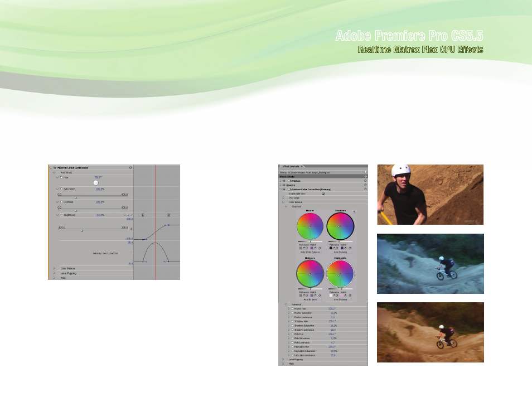This screenshot has width=532, height=411.
Task: Reset the Master color wheel
Action: click(x=320, y=248)
